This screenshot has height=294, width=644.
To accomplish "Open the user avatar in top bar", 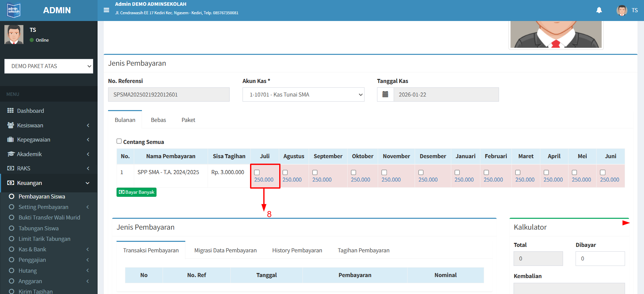I will point(622,10).
